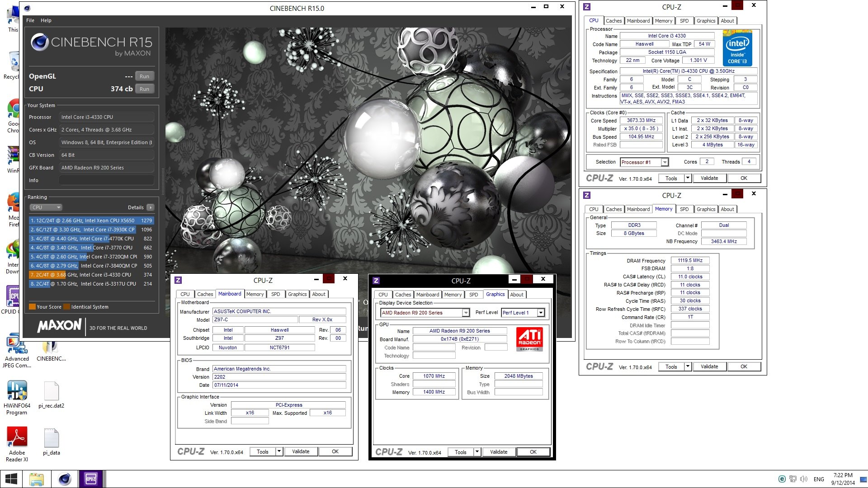
Task: Select Xeon X5650 ranking row
Action: coord(91,221)
